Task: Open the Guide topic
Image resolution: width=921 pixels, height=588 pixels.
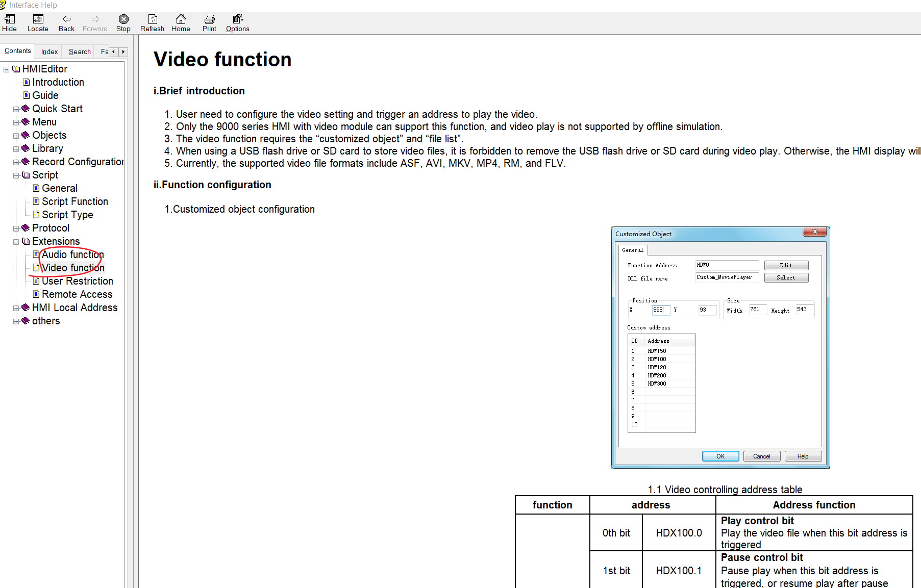Action: tap(45, 95)
